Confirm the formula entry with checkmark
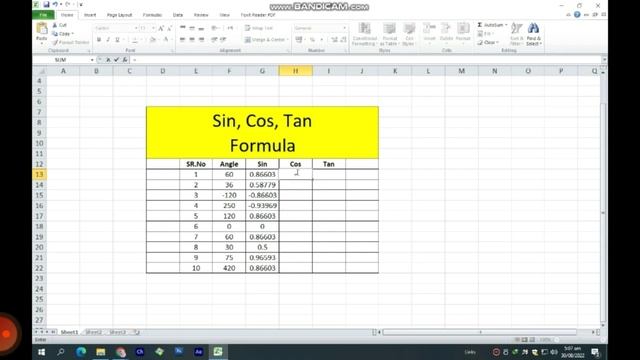Image resolution: width=640 pixels, height=360 pixels. point(116,60)
